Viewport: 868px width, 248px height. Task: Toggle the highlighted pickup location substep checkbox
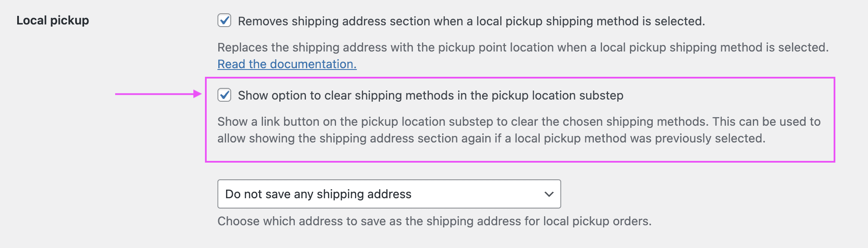coord(225,95)
